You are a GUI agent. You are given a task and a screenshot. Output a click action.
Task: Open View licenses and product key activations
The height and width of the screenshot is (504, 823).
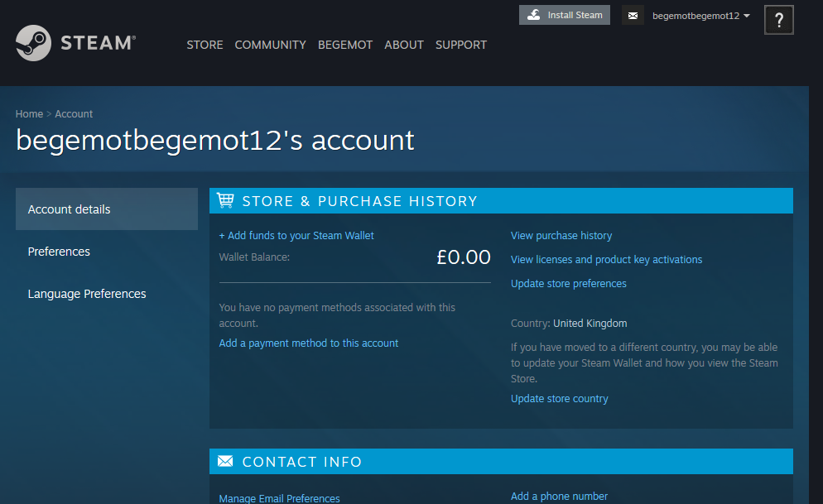click(606, 260)
